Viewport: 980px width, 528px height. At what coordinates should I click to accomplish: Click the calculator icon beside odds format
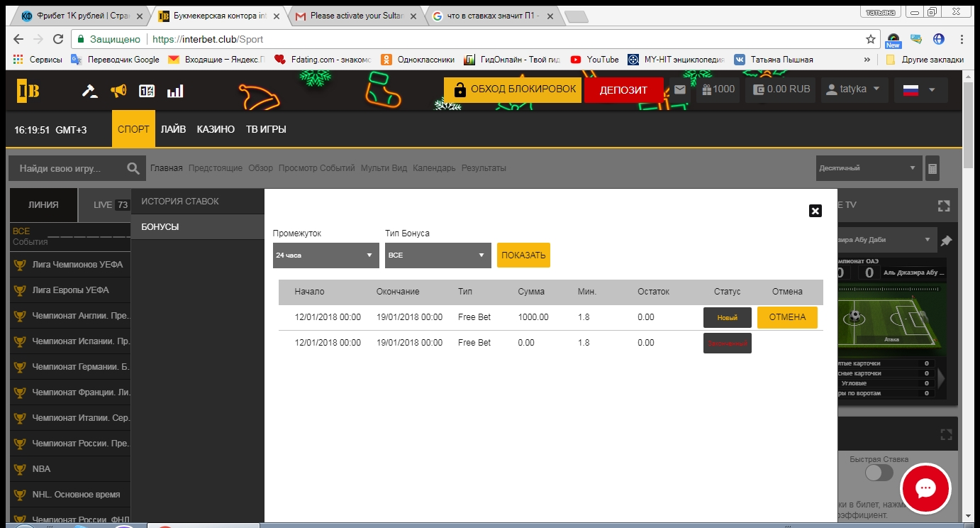pyautogui.click(x=932, y=169)
